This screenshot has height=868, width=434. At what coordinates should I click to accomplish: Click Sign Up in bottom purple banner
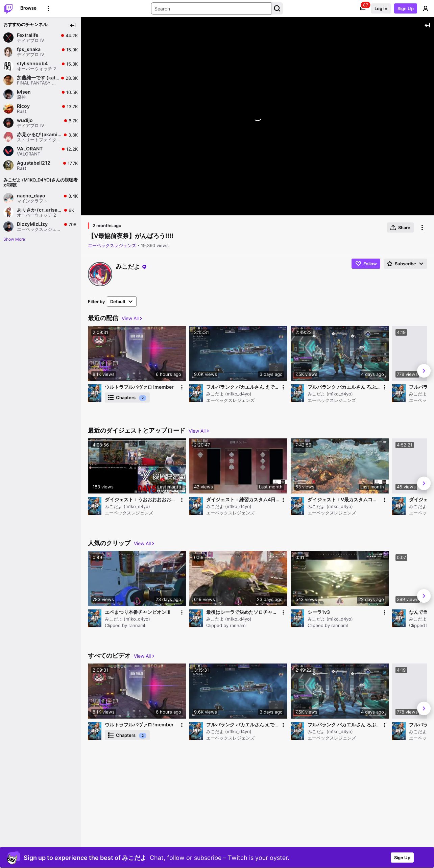coord(402,858)
